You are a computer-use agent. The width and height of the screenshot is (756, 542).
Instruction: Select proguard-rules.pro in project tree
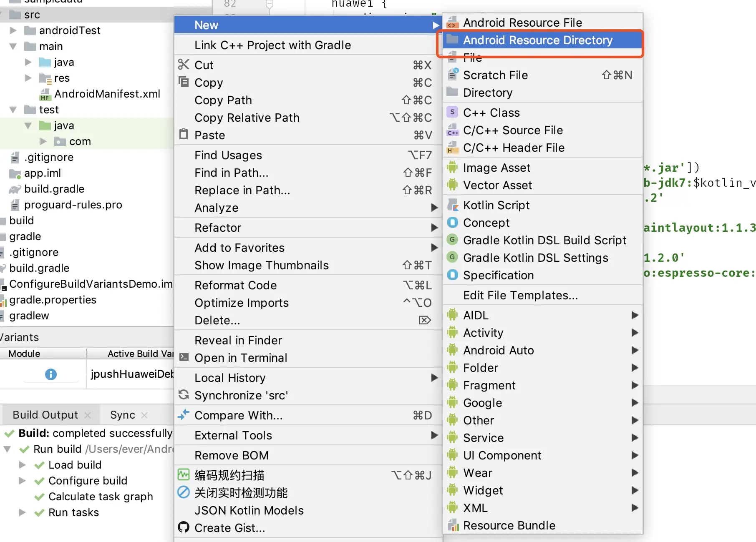point(73,205)
